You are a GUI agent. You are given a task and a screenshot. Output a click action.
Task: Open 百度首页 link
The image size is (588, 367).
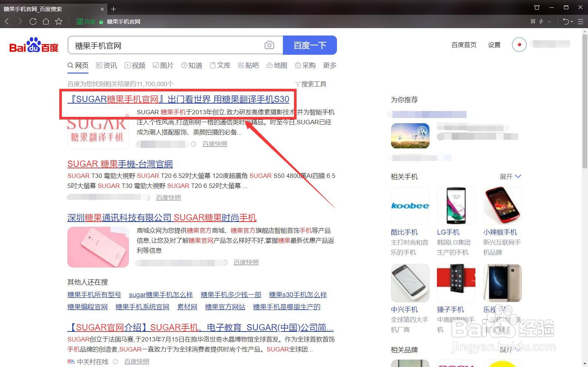click(x=464, y=45)
